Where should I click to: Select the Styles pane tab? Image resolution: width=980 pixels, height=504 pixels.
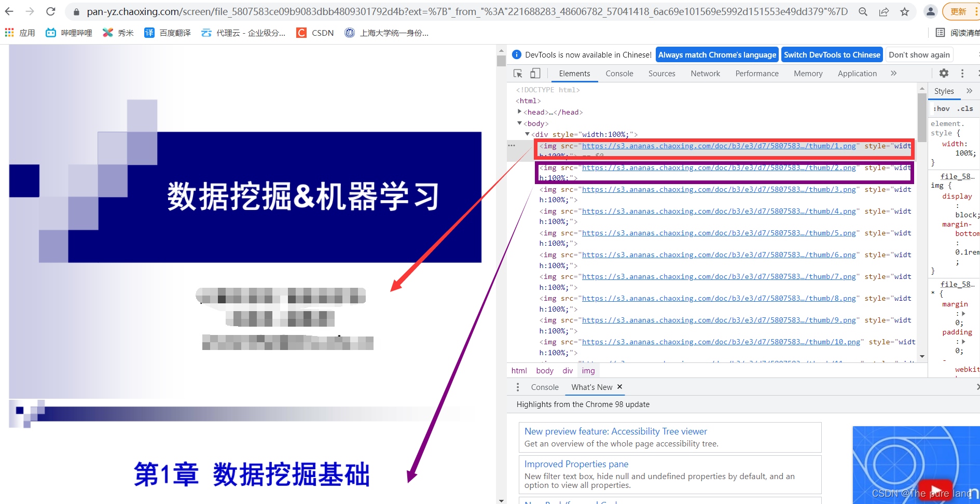pos(944,91)
